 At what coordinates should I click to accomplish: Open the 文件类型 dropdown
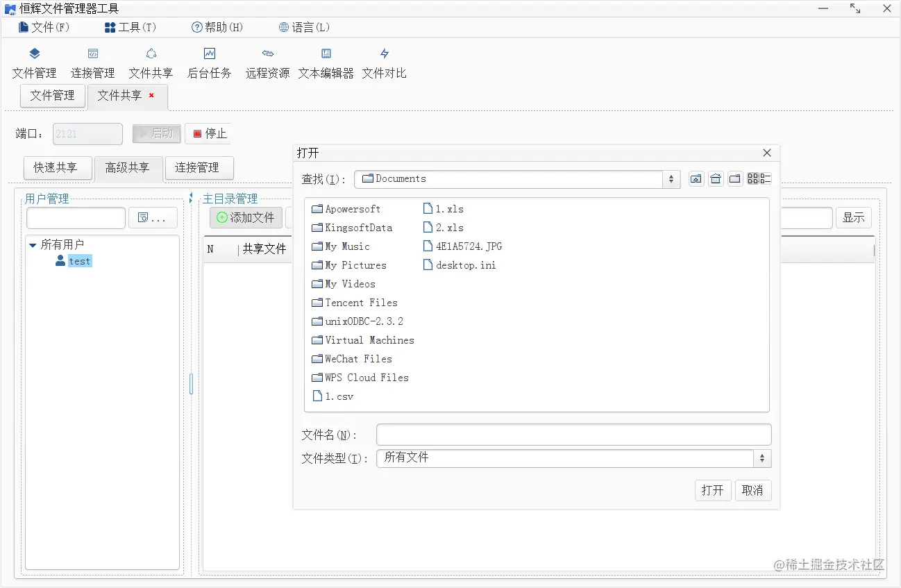763,458
